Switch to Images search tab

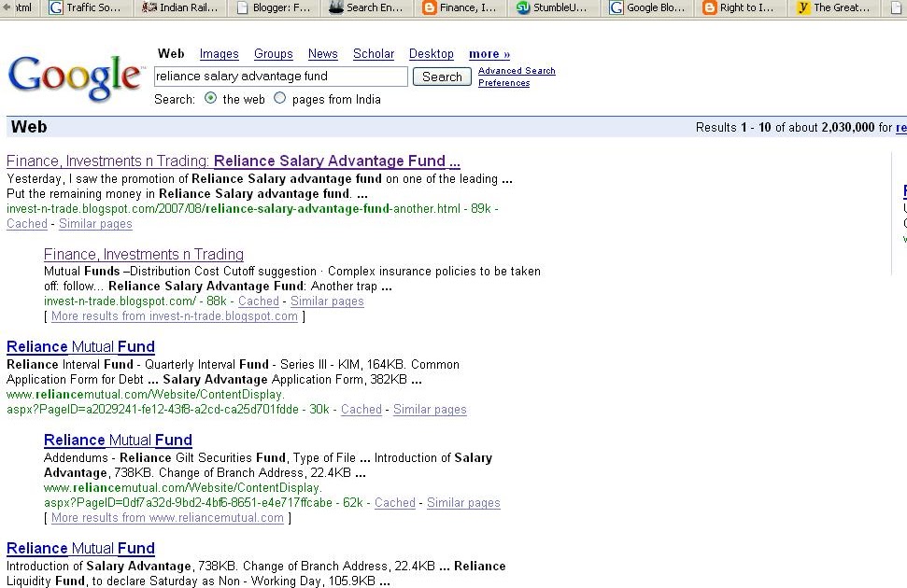pos(220,54)
